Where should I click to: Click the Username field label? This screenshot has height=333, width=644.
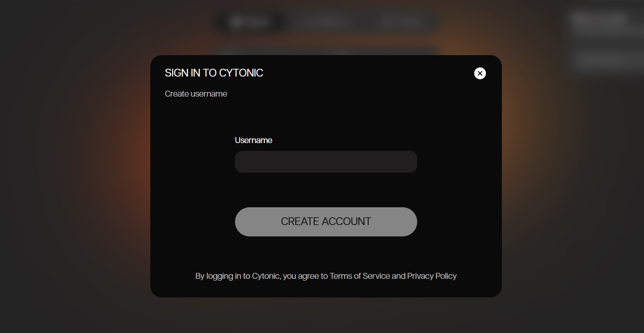[x=254, y=140]
